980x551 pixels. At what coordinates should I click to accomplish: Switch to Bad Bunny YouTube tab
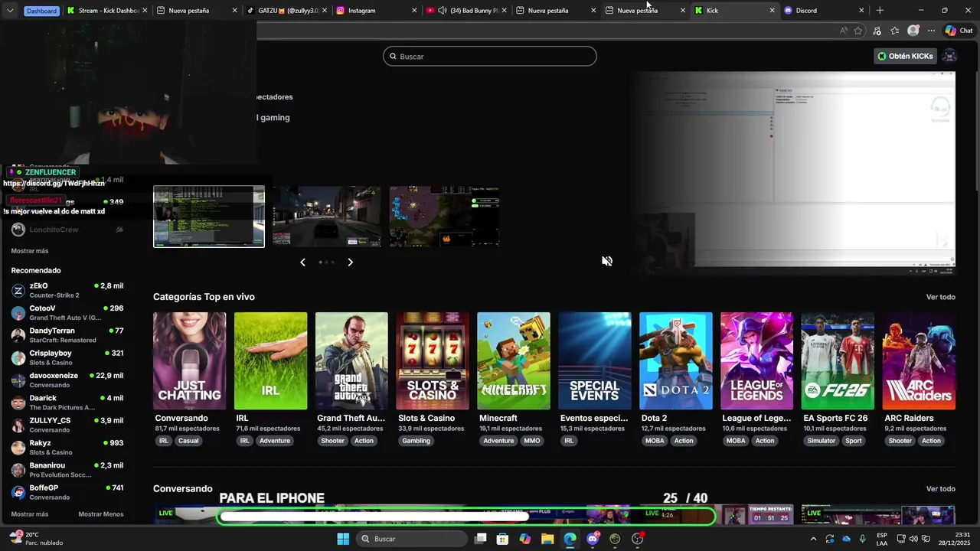click(465, 11)
